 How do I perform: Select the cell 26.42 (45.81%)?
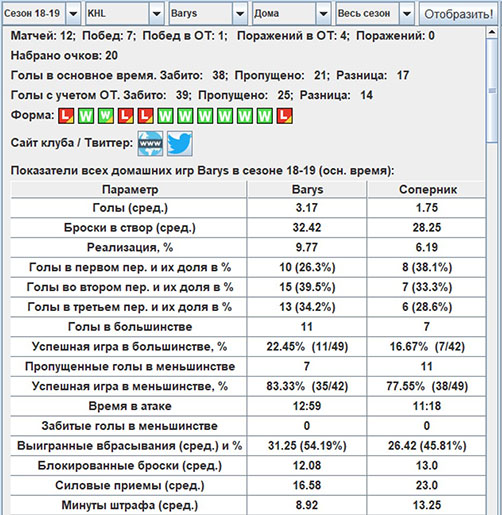[x=427, y=446]
